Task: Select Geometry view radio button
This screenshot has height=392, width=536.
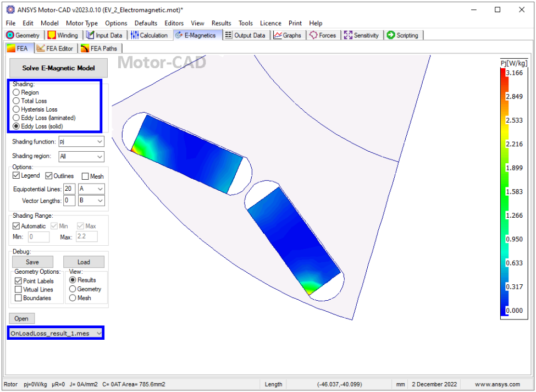Action: click(x=73, y=289)
